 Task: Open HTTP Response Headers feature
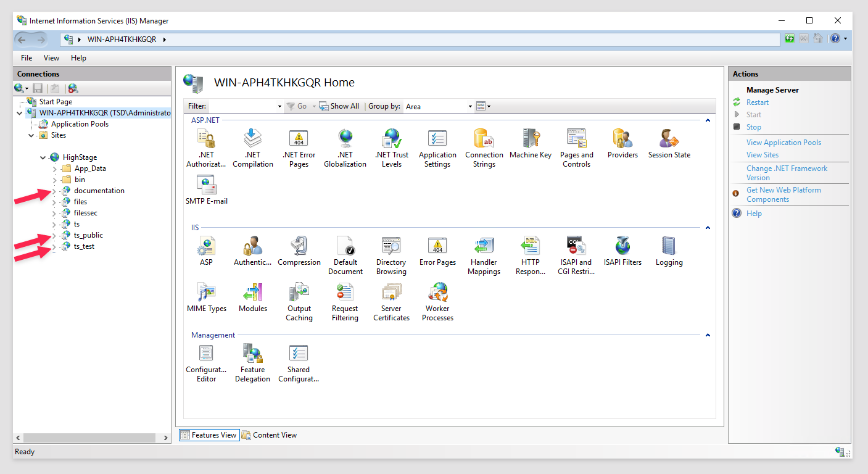point(530,256)
